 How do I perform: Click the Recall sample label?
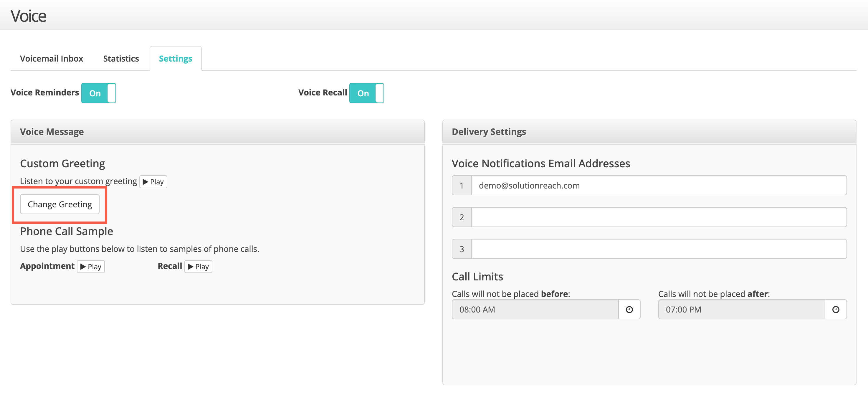(170, 266)
